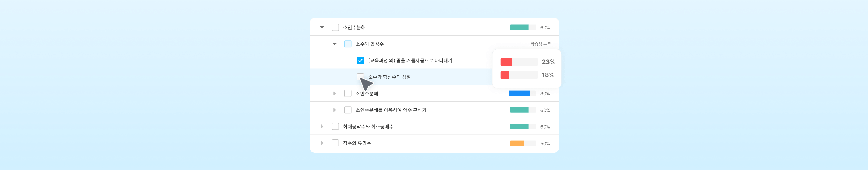Screen dimensions: 868x170
Task: Click the 소수와 합성수의 성질 item text
Action: 389,77
